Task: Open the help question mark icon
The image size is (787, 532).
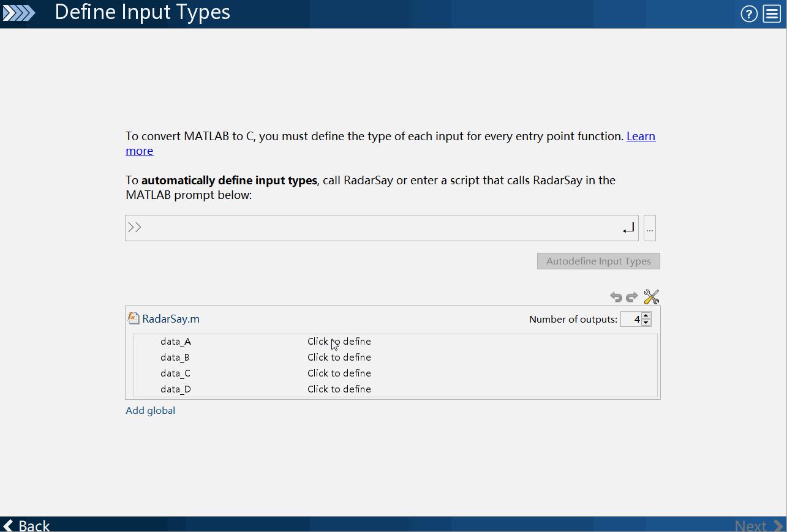Action: pyautogui.click(x=748, y=14)
